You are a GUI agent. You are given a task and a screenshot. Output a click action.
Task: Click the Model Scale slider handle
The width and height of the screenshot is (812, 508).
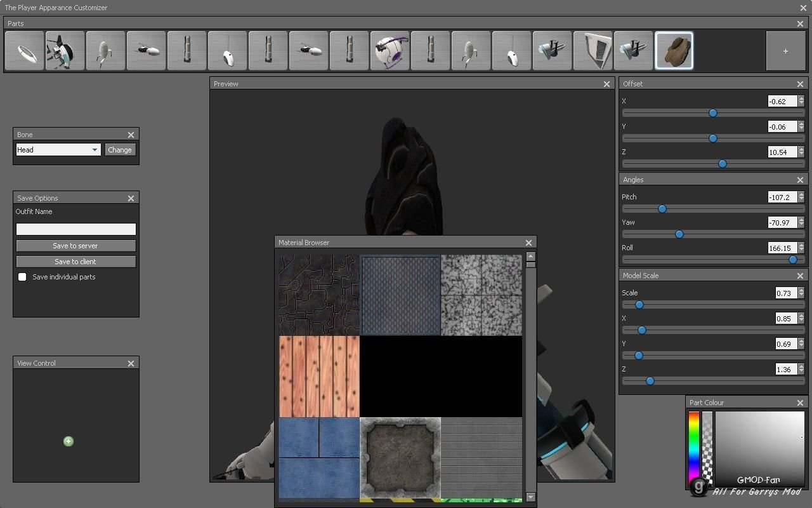pos(639,305)
